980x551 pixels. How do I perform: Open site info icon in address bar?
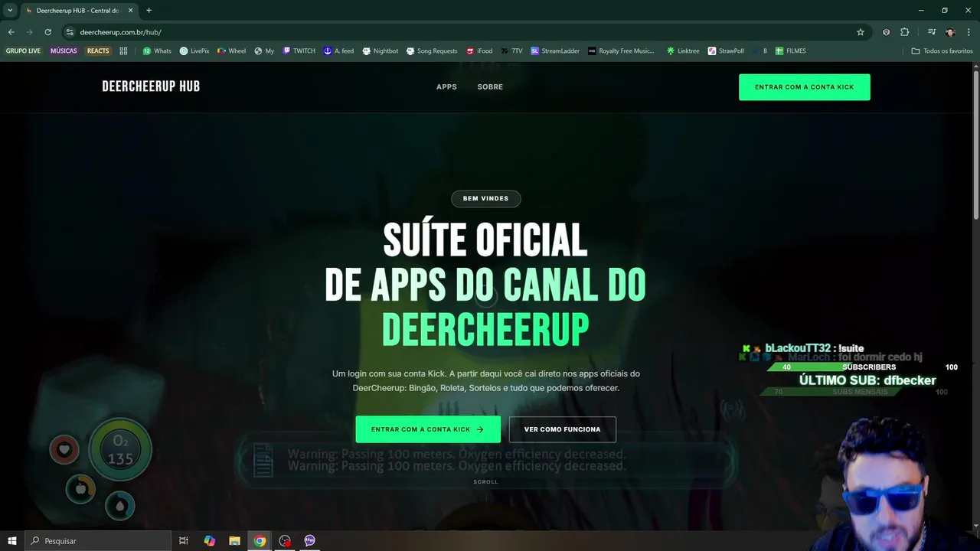point(70,32)
